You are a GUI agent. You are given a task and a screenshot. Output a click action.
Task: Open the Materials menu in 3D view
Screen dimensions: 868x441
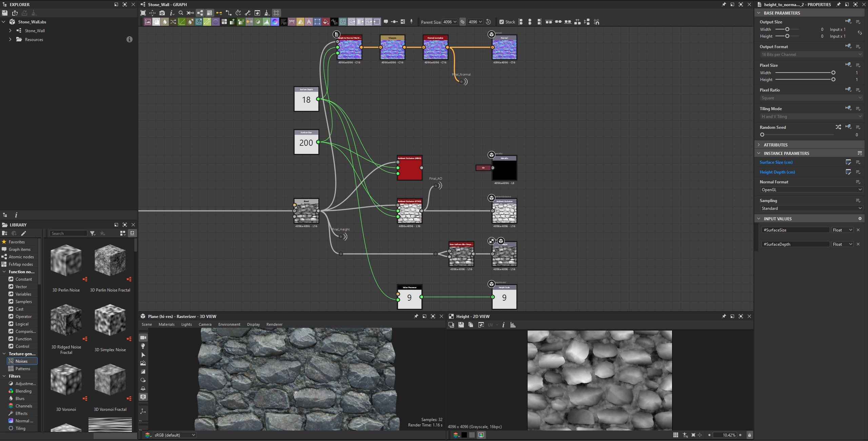pyautogui.click(x=166, y=324)
